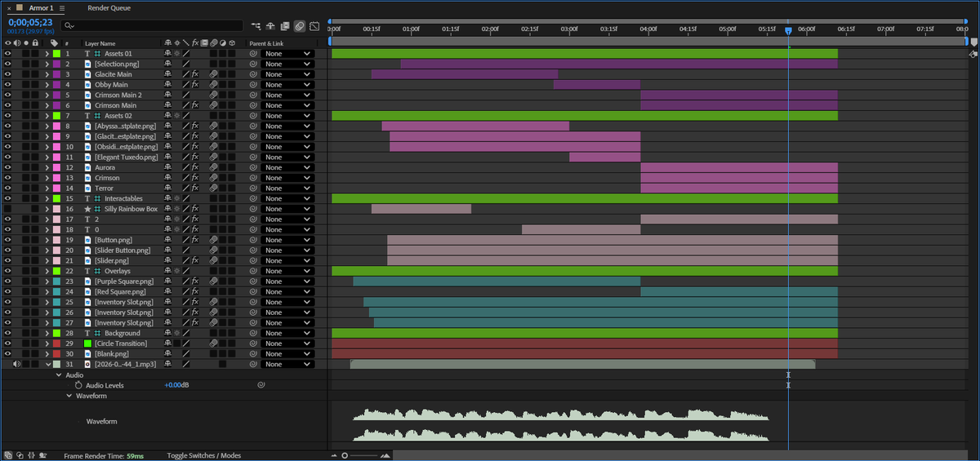The height and width of the screenshot is (461, 980).
Task: Hide the Circle Transition layer
Action: [x=7, y=344]
